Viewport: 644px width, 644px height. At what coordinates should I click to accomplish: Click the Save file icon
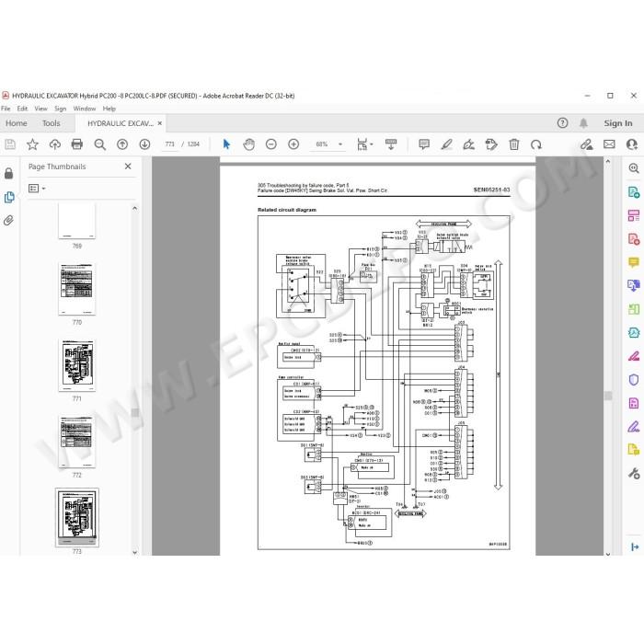click(10, 144)
